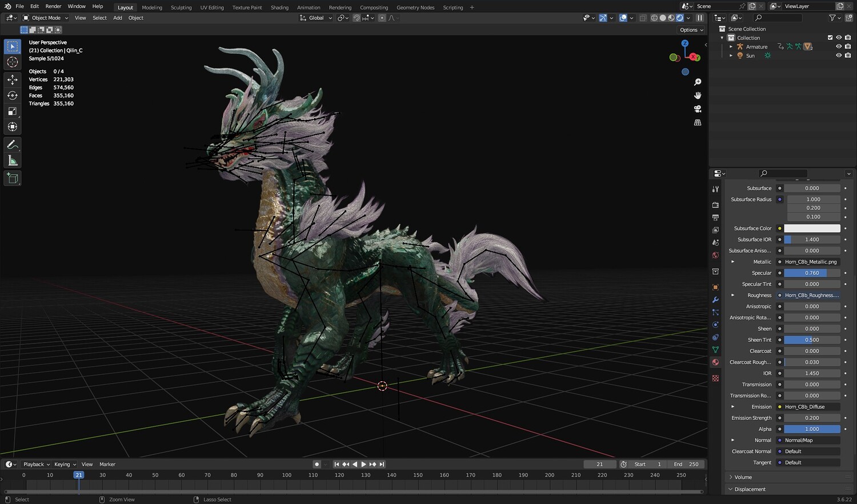The width and height of the screenshot is (857, 504).
Task: Open the Material properties tab
Action: [x=715, y=362]
